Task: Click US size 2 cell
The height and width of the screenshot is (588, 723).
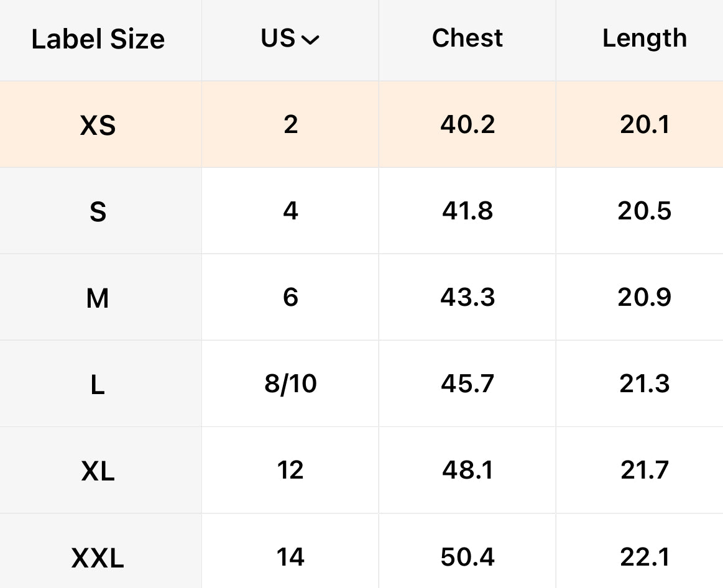Action: [290, 125]
